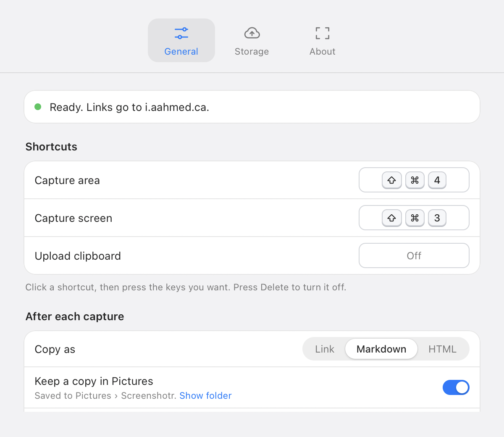Viewport: 504px width, 437px height.
Task: Click the 'After each capture' heading
Action: pyautogui.click(x=75, y=316)
